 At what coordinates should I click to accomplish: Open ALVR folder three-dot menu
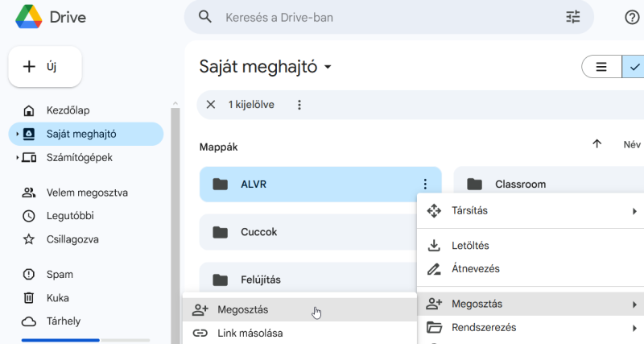[425, 184]
